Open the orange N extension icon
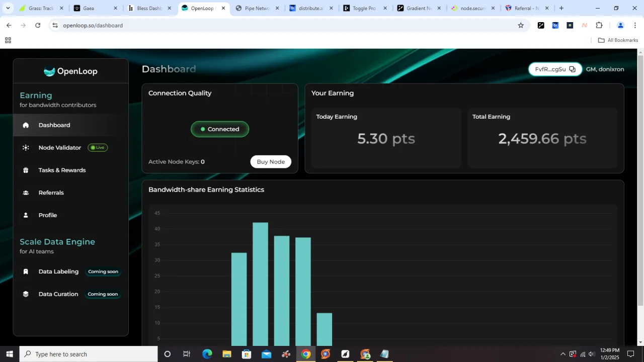Screen dimensions: 644x362 [x=585, y=26]
